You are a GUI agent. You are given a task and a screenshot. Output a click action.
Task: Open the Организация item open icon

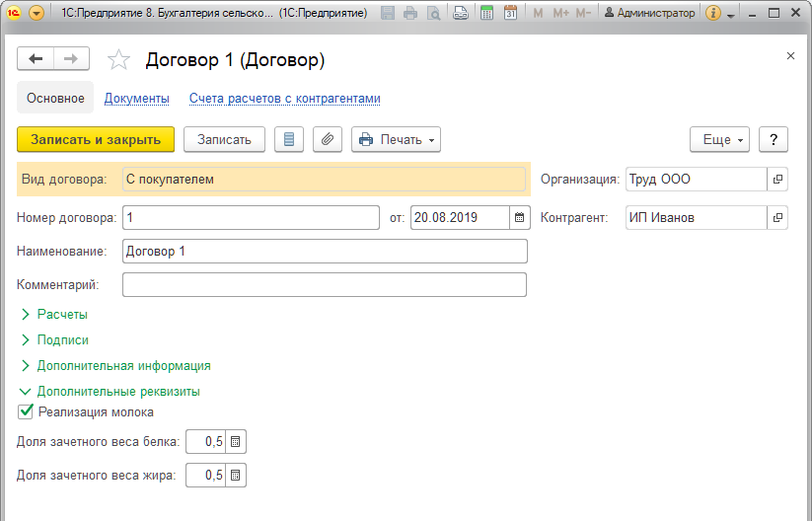click(777, 180)
